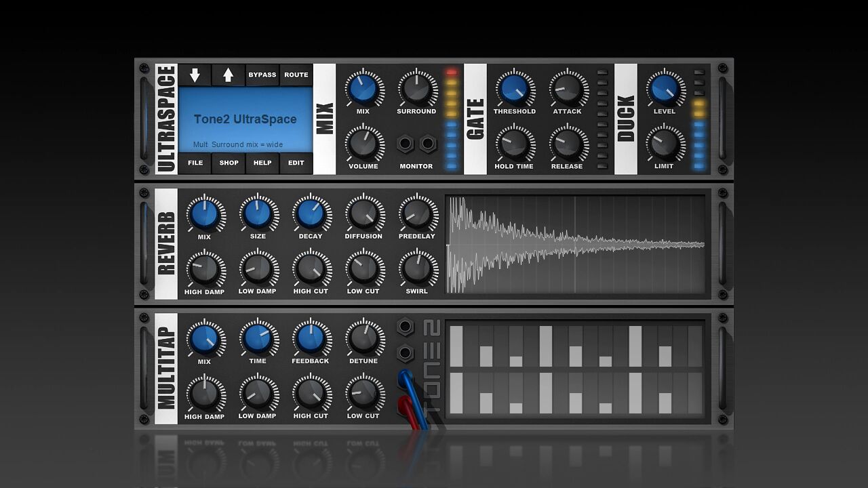Click the first tap bar in upper row
Screen dimensions: 868x488
point(456,346)
